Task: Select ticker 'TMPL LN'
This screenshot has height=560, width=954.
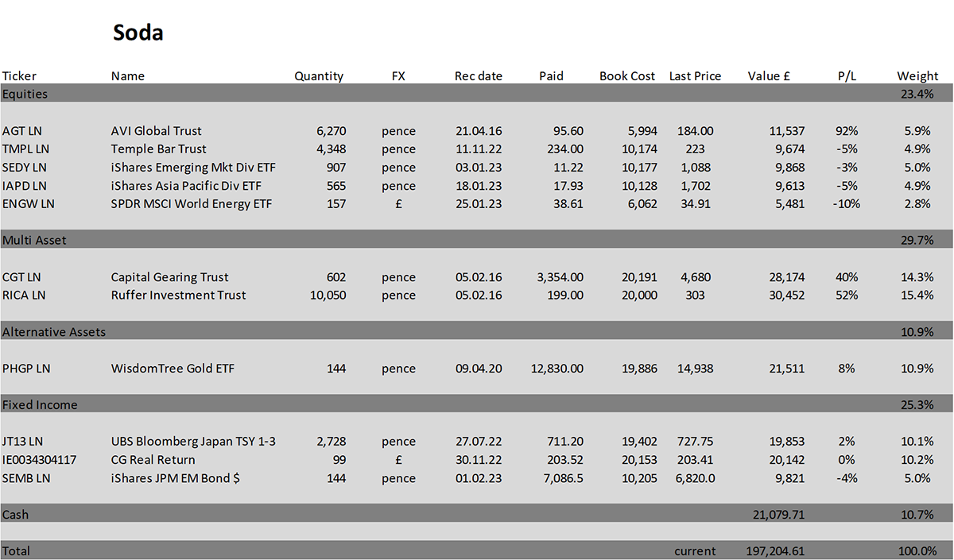Action: point(25,149)
